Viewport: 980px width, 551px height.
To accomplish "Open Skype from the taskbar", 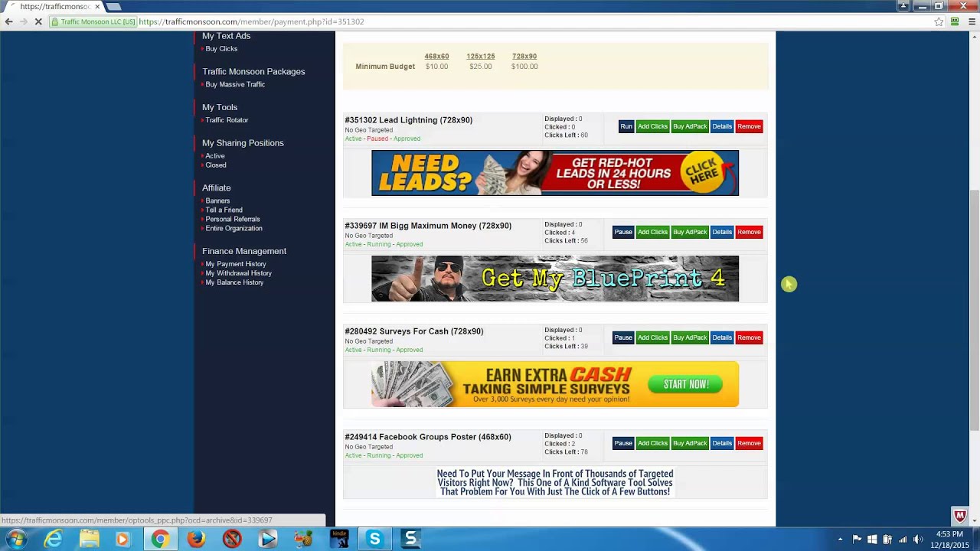I will click(374, 540).
